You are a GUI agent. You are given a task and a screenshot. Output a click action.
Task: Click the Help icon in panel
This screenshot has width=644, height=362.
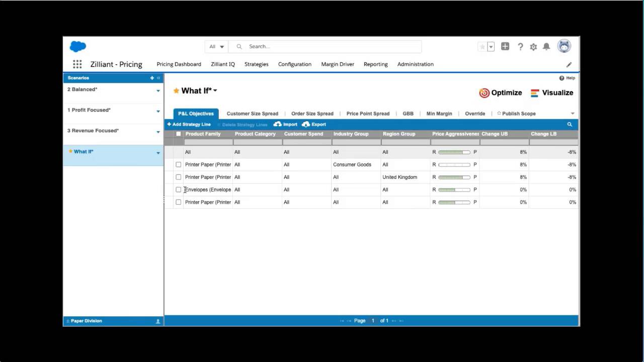561,78
